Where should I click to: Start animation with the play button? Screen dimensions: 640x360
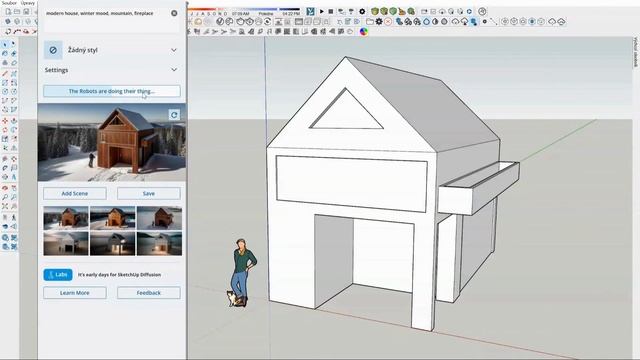pyautogui.click(x=322, y=11)
